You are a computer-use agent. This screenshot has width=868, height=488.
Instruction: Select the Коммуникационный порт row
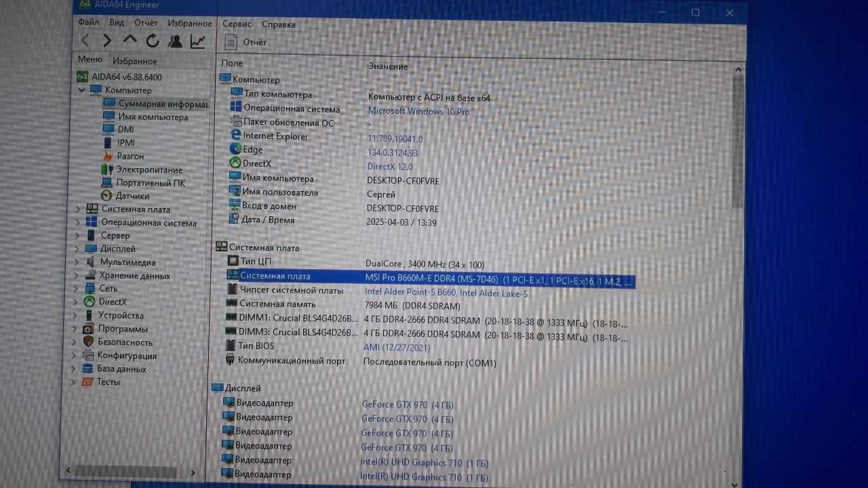(x=360, y=362)
